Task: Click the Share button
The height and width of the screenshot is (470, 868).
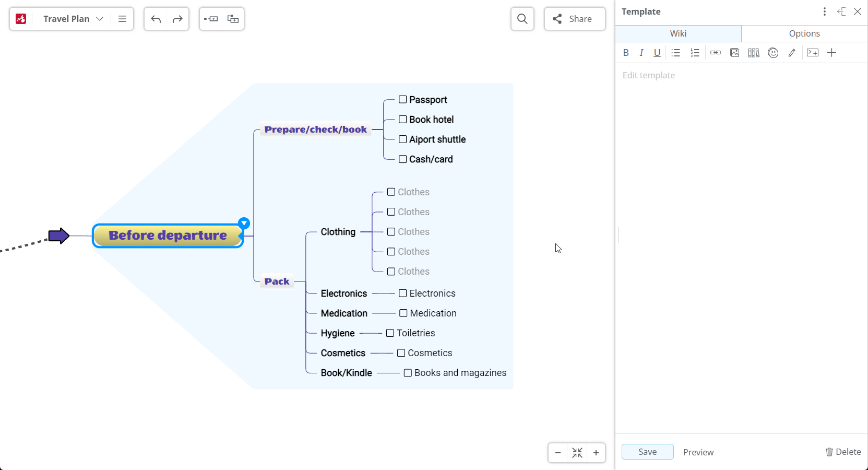Action: click(x=574, y=19)
